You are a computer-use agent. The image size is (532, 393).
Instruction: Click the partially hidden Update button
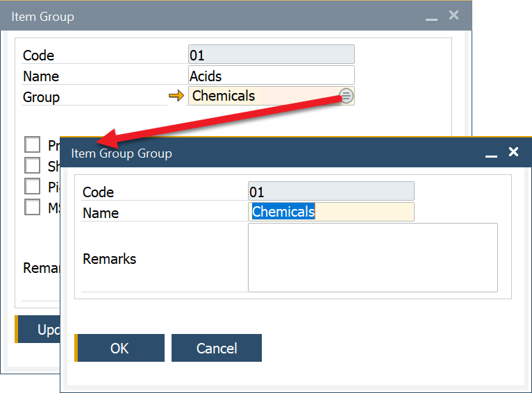38,329
